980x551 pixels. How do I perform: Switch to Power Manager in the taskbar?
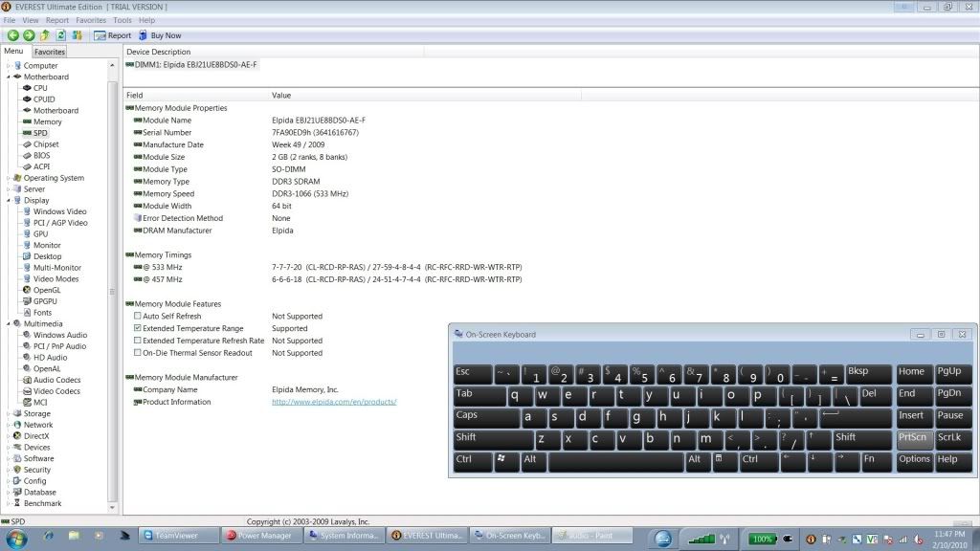click(x=260, y=536)
